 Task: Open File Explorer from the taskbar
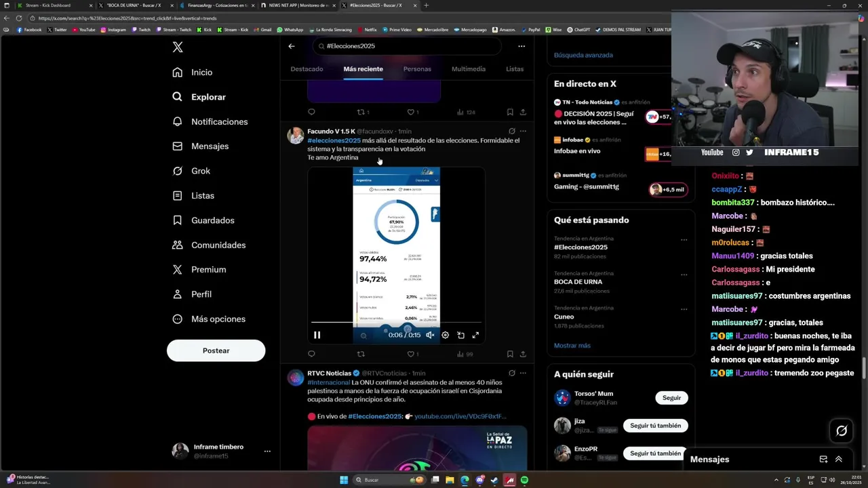[x=450, y=480]
